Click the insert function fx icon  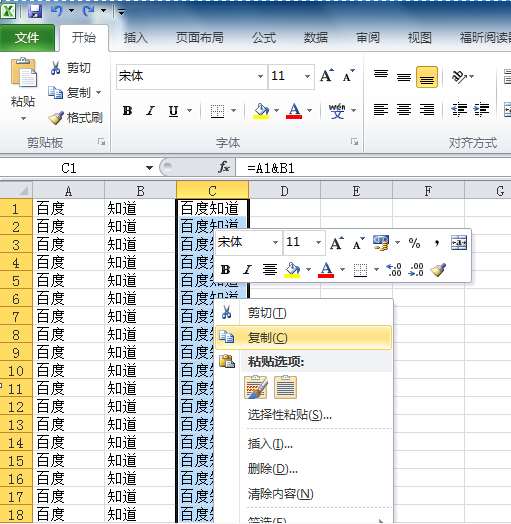tap(224, 167)
